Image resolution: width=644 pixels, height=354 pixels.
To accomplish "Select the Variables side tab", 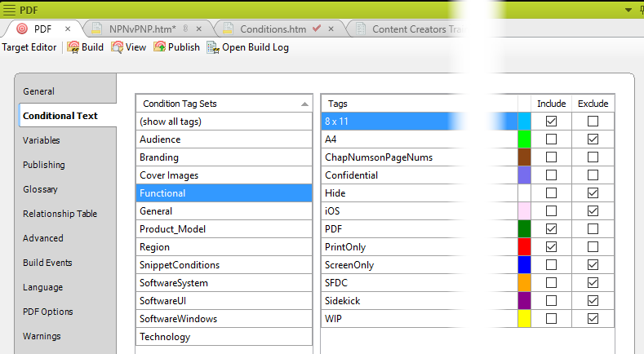I will pyautogui.click(x=41, y=140).
